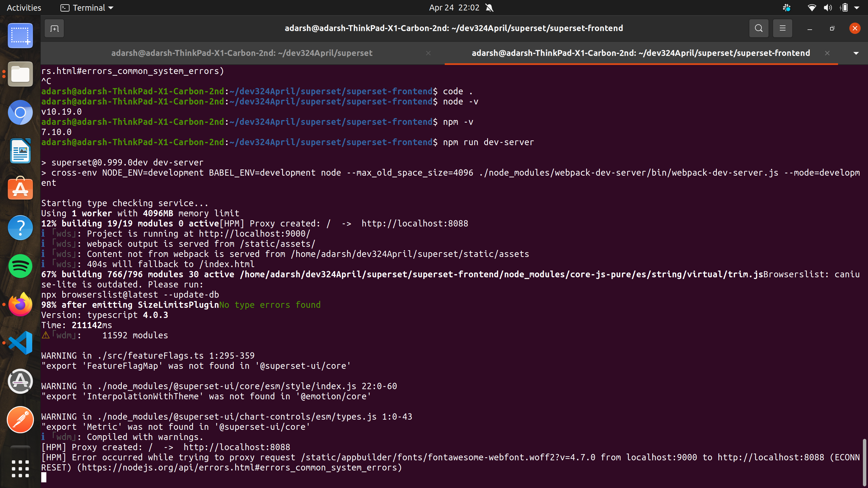868x488 pixels.
Task: Click the notifications bell icon
Action: (x=490, y=8)
